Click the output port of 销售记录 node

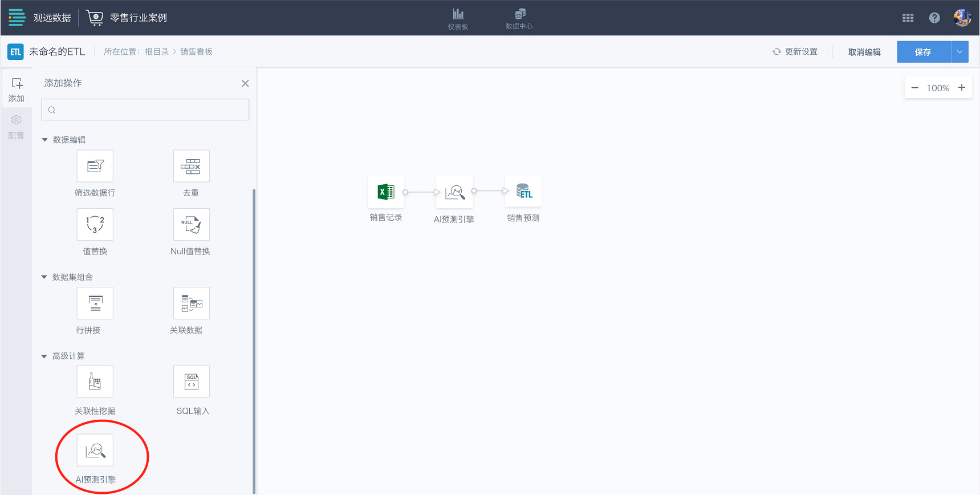(405, 192)
